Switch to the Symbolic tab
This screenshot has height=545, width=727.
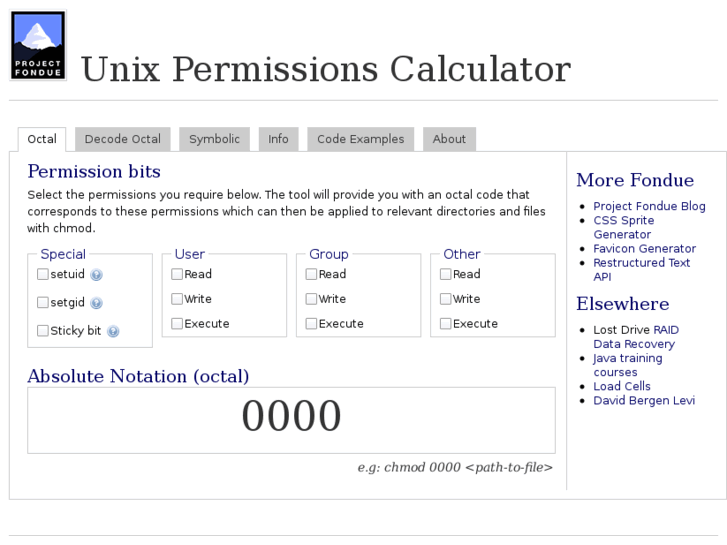(x=215, y=139)
